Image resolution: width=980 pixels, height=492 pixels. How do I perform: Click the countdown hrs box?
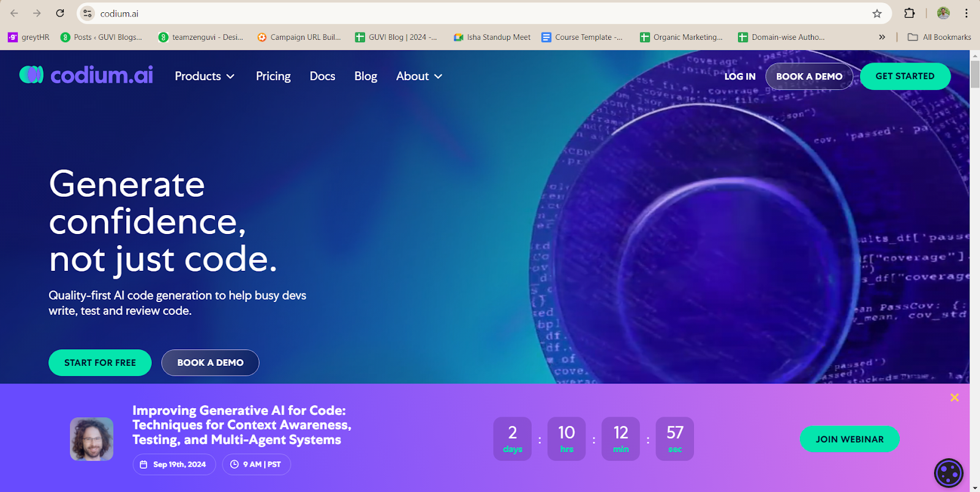567,439
